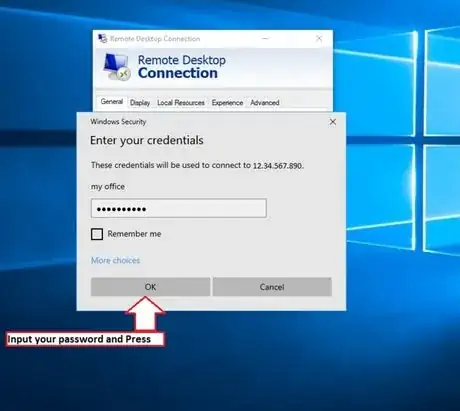Enable the Remember me checkbox
The height and width of the screenshot is (411, 460).
pyautogui.click(x=97, y=234)
